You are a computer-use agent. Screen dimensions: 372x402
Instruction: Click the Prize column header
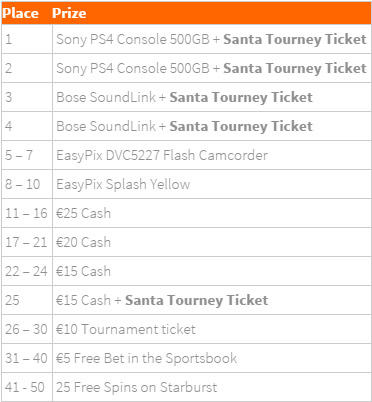point(69,13)
